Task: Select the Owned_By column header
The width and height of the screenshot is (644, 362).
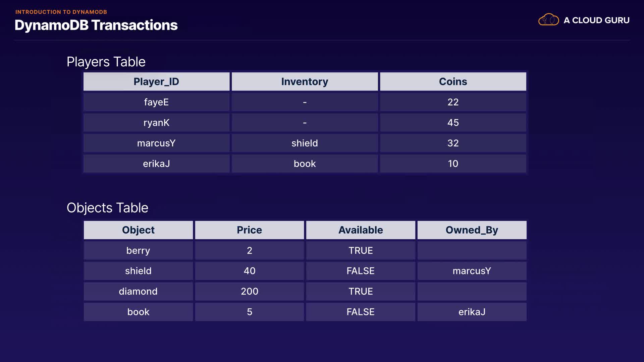Action: [472, 230]
